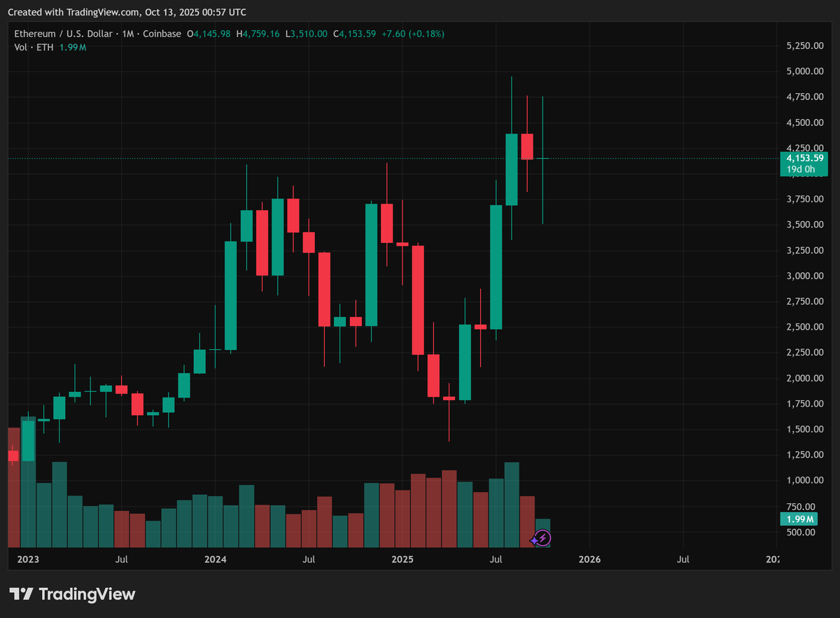Click the low value L3,510.00 in the legend
The image size is (840, 618).
point(304,33)
